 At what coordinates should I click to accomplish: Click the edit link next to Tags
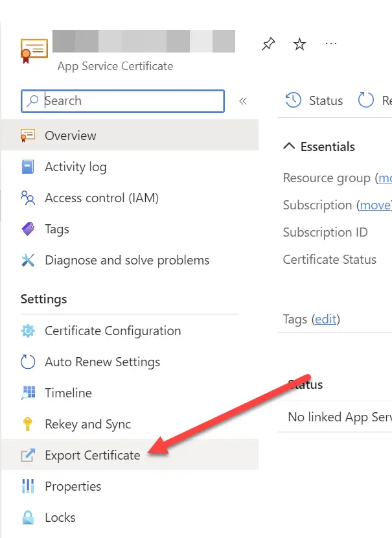point(326,319)
